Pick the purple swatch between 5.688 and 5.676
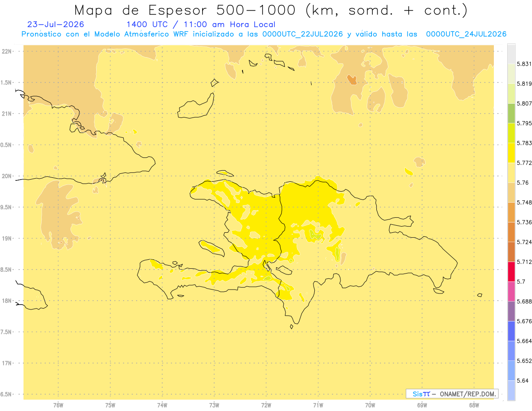 (511, 311)
